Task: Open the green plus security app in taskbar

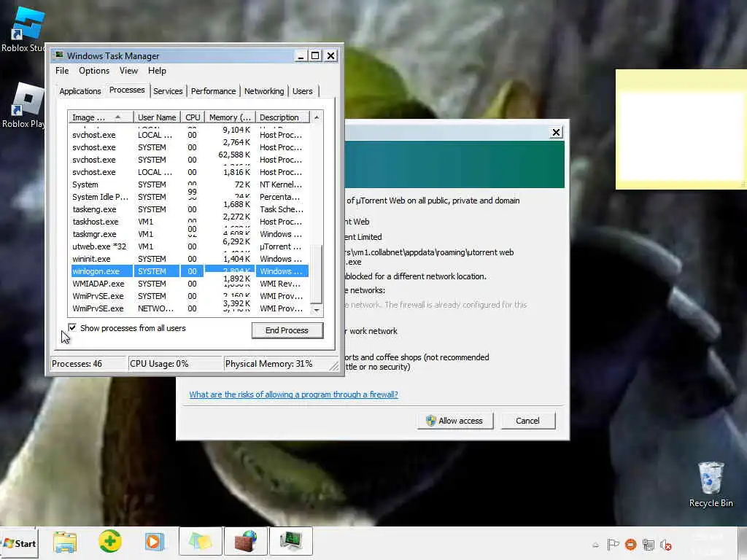Action: click(x=109, y=542)
